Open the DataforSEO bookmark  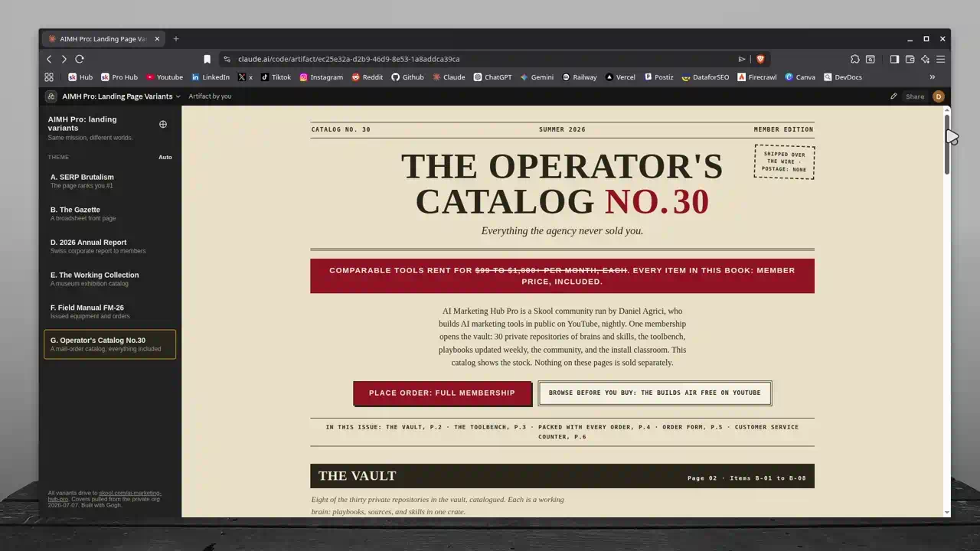coord(705,77)
